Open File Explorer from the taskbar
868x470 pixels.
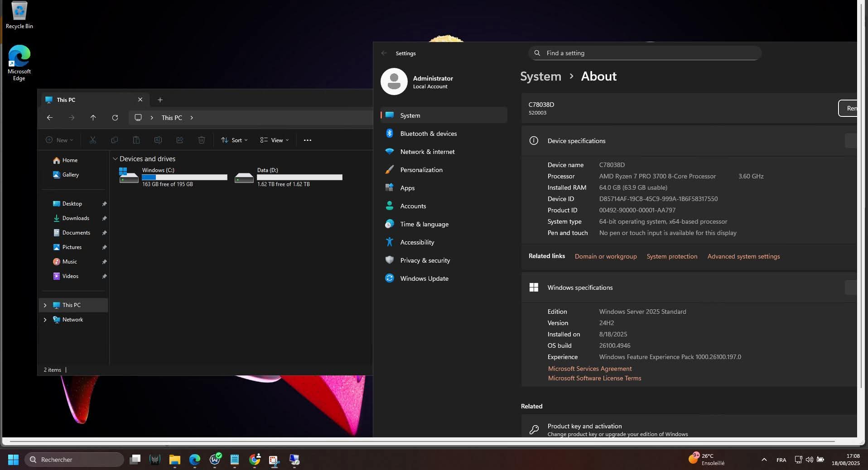(175, 460)
